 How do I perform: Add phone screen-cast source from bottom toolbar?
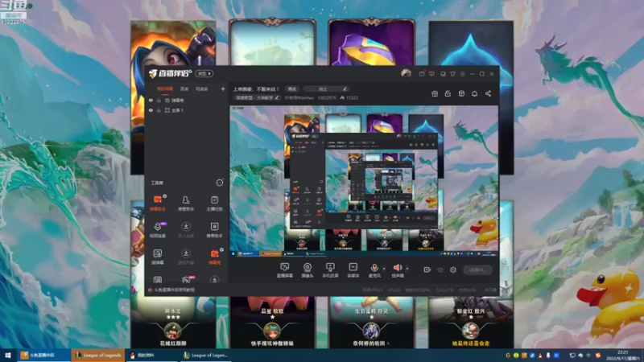coord(330,270)
